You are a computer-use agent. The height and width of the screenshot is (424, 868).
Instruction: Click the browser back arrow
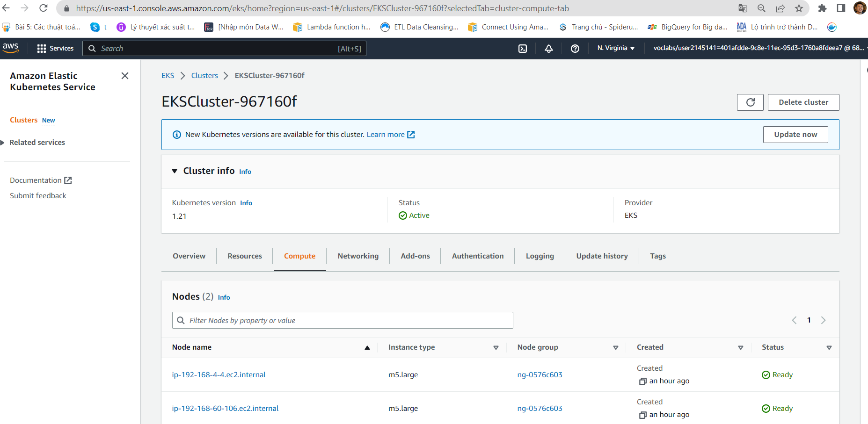click(6, 8)
